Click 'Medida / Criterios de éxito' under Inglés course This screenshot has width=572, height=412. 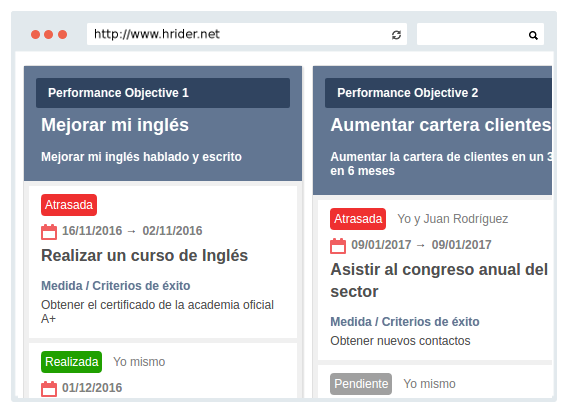coord(116,286)
